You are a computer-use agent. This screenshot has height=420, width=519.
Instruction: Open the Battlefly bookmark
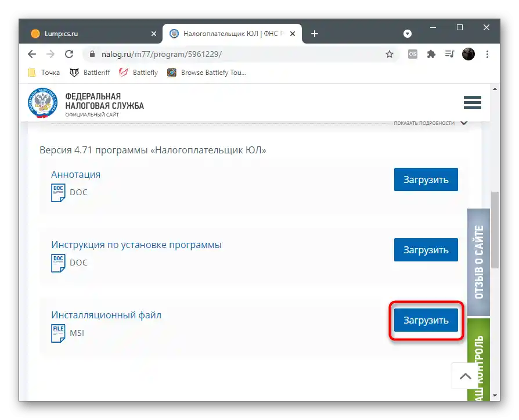point(138,73)
